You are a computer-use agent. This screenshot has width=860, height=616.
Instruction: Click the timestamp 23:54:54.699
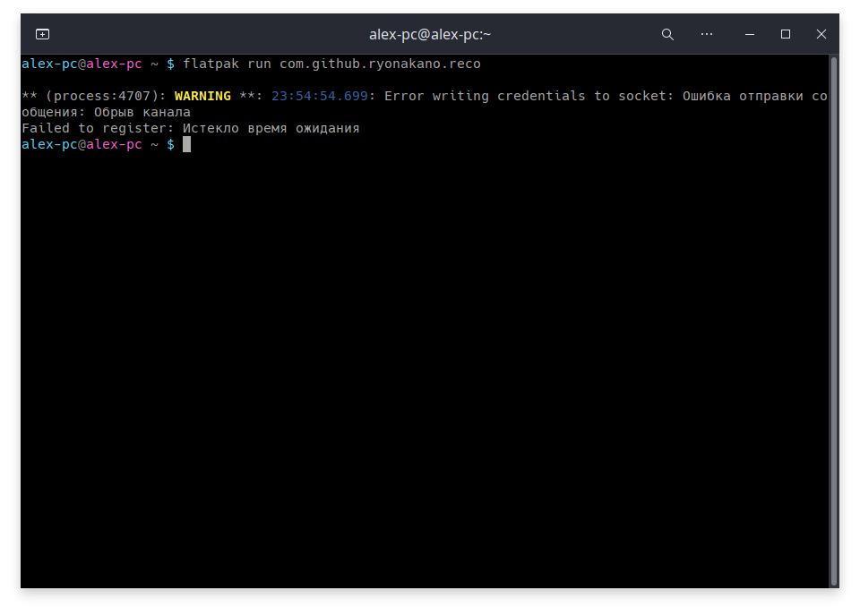coord(319,96)
